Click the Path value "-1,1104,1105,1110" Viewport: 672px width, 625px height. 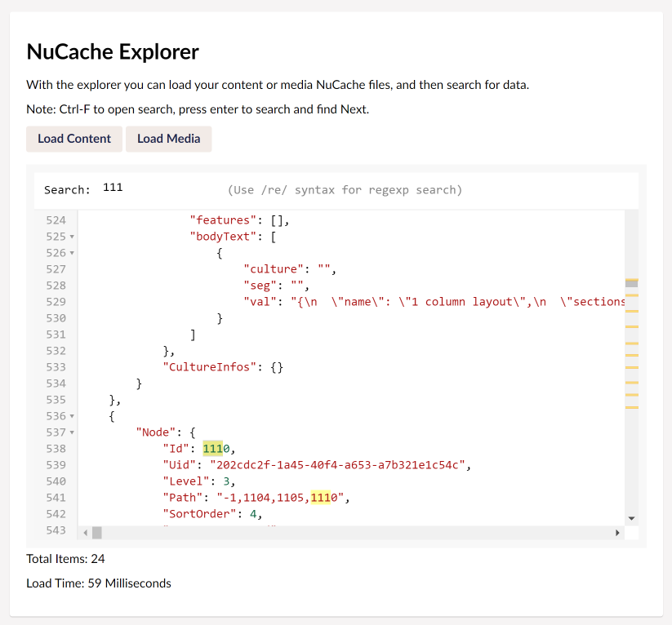[x=281, y=498]
